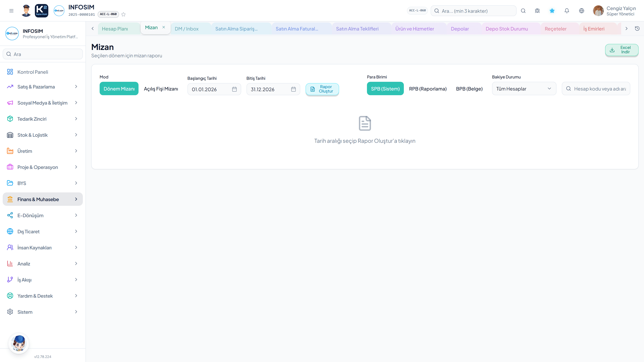Click the E-Dönüşüm share icon
The width and height of the screenshot is (644, 362).
[x=10, y=215]
